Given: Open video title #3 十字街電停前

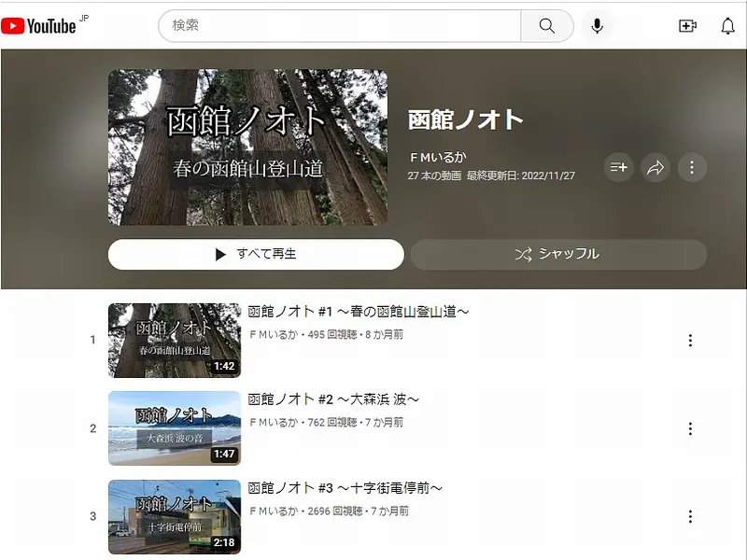Looking at the screenshot, I should [x=345, y=487].
